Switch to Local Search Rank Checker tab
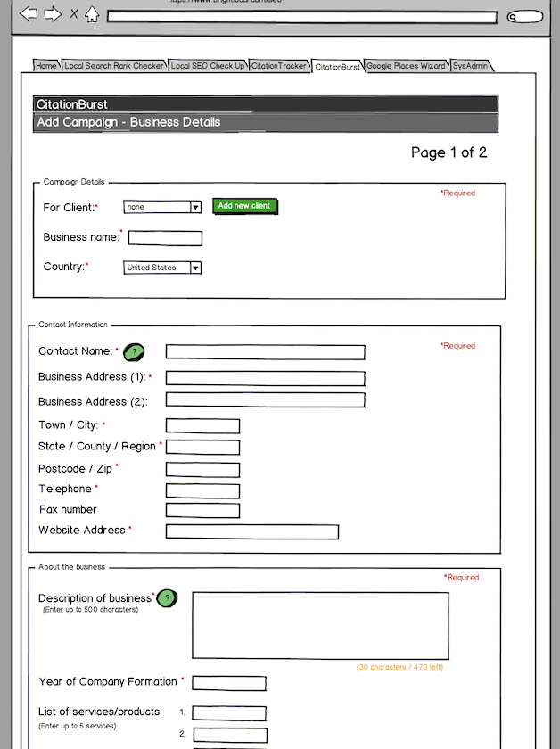Image resolution: width=560 pixels, height=749 pixels. 114,65
